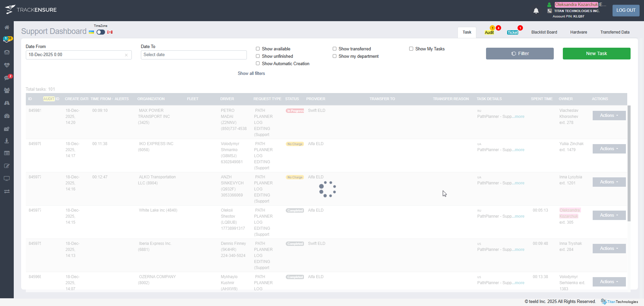Click the In Progress status badge
The height and width of the screenshot is (306, 644).
295,111
